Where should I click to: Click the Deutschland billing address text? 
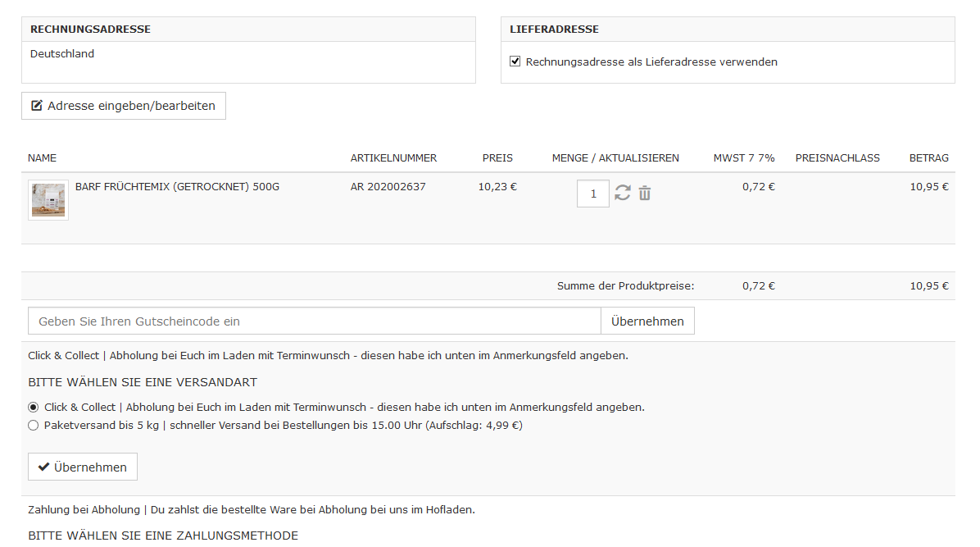point(62,54)
